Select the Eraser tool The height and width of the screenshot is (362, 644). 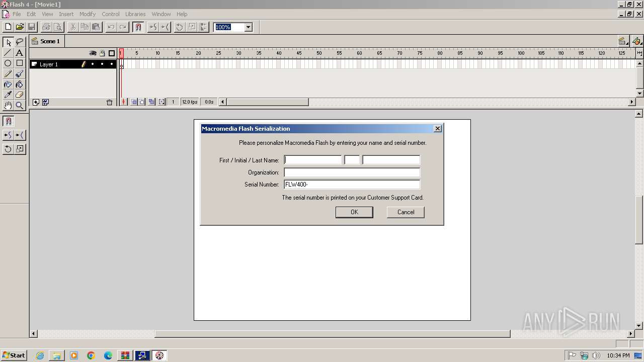[x=20, y=95]
